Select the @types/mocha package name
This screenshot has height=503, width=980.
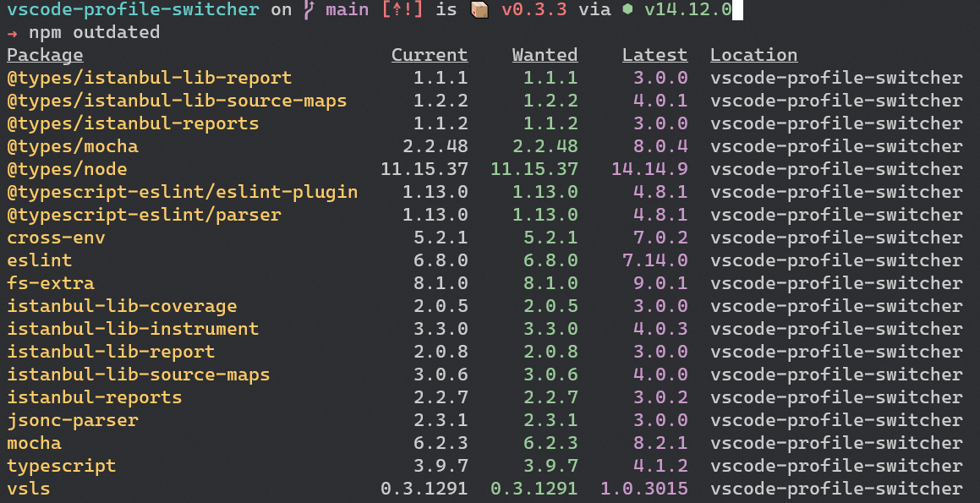pos(73,147)
